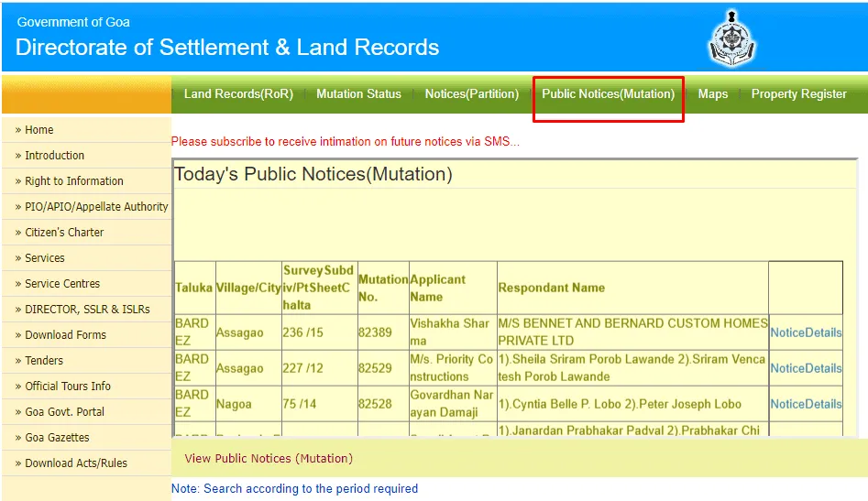Open NoticeDetails for mutation 82529

806,368
